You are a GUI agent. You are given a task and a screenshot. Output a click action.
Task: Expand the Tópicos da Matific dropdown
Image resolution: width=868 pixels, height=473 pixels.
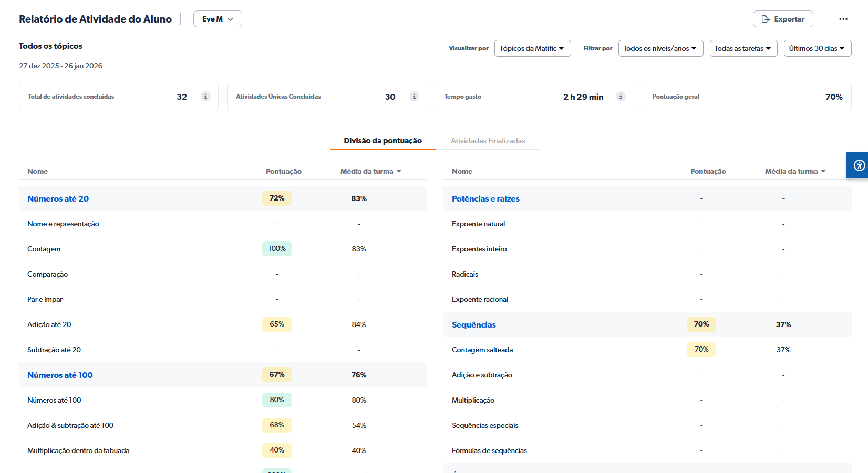click(x=532, y=48)
